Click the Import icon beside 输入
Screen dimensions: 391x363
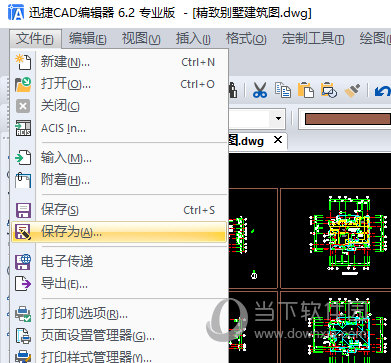[x=23, y=158]
